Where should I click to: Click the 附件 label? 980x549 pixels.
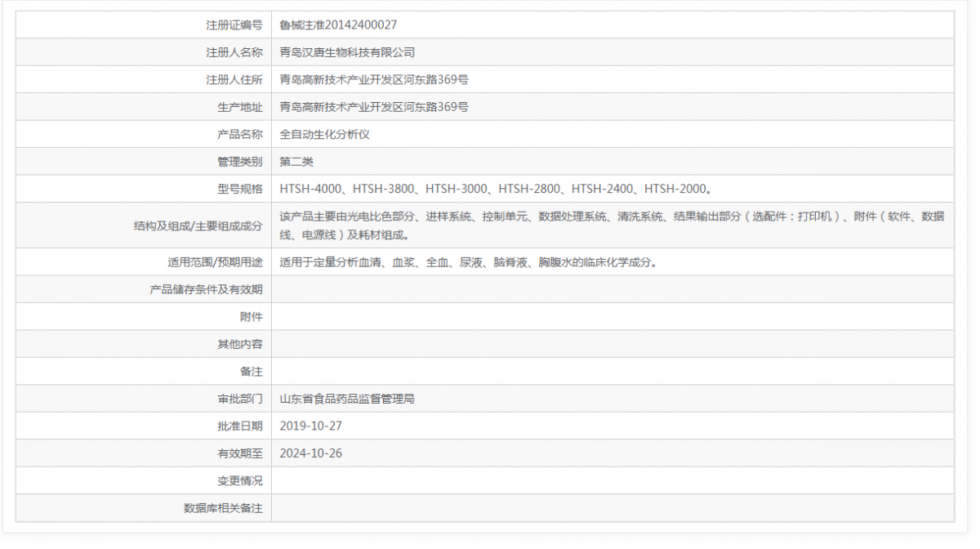(252, 317)
